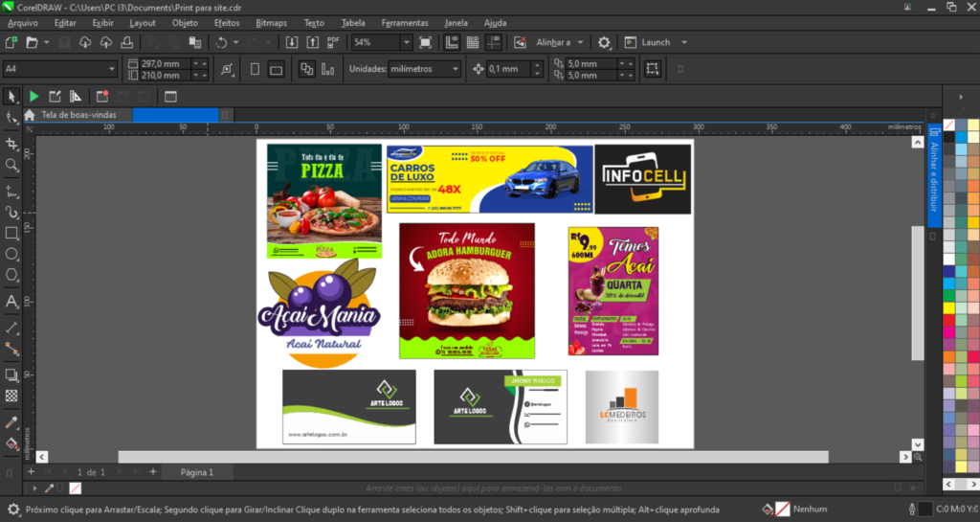
Task: Select the Ellipse tool
Action: tap(12, 254)
